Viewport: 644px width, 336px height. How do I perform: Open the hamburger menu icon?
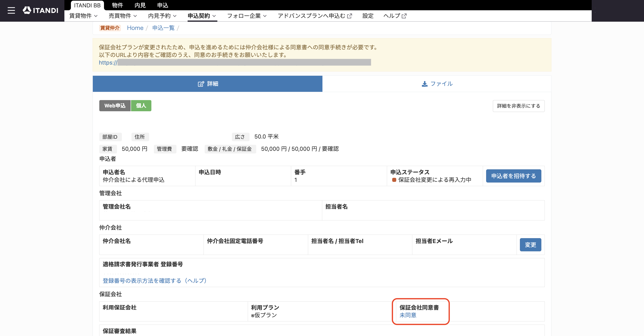(x=11, y=10)
